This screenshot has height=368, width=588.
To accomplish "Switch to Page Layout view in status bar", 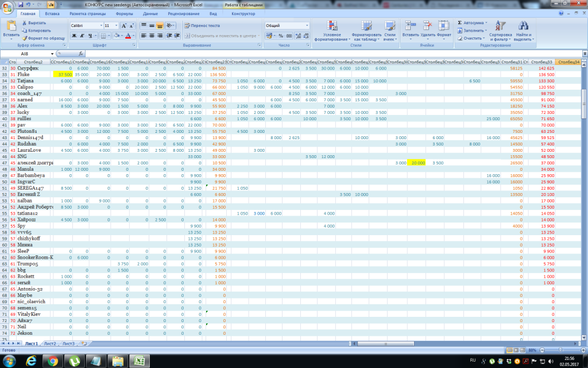I will [x=516, y=350].
